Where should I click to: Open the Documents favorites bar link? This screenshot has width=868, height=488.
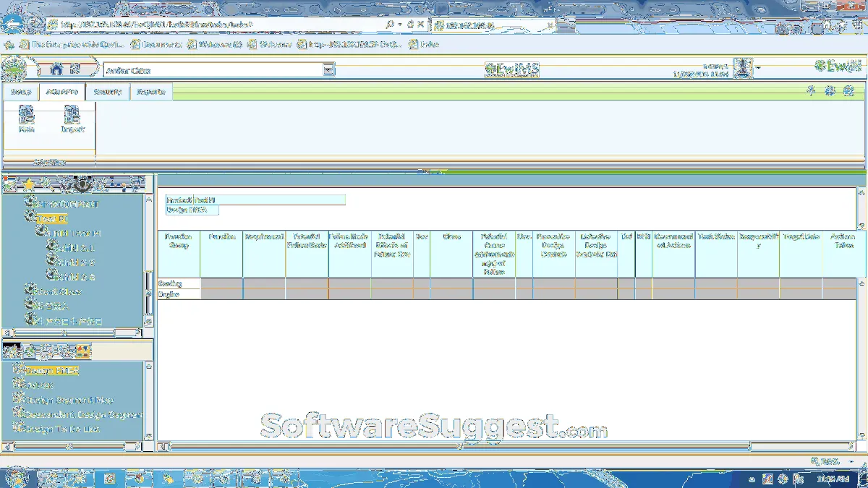click(157, 44)
